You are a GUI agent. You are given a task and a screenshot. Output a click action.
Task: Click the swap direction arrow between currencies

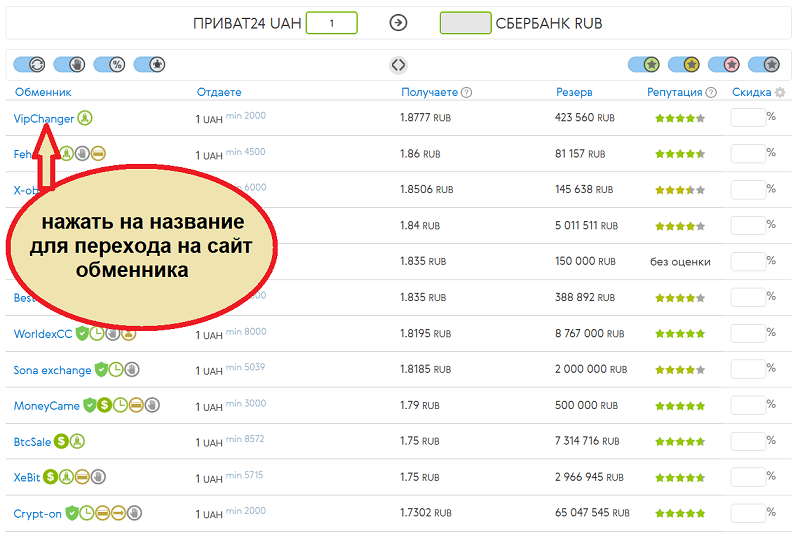point(398,22)
